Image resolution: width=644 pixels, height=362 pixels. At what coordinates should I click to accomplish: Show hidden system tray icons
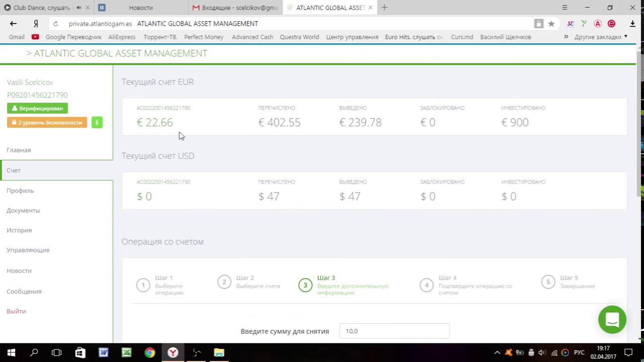coord(497,352)
